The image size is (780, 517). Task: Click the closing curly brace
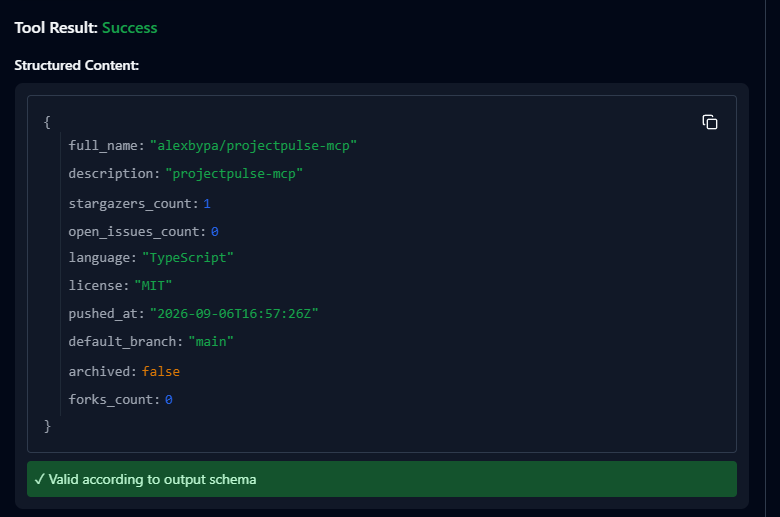[x=47, y=426]
